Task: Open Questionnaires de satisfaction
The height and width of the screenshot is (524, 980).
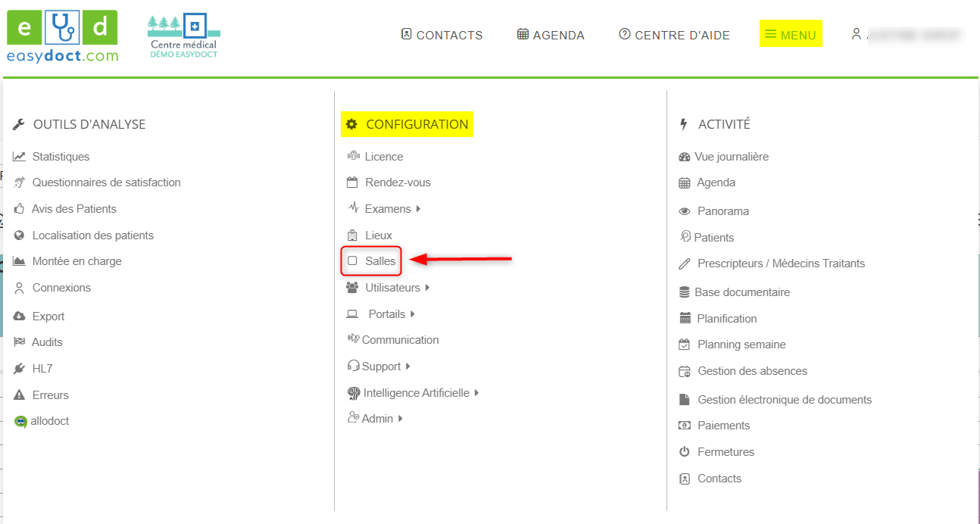Action: (106, 182)
